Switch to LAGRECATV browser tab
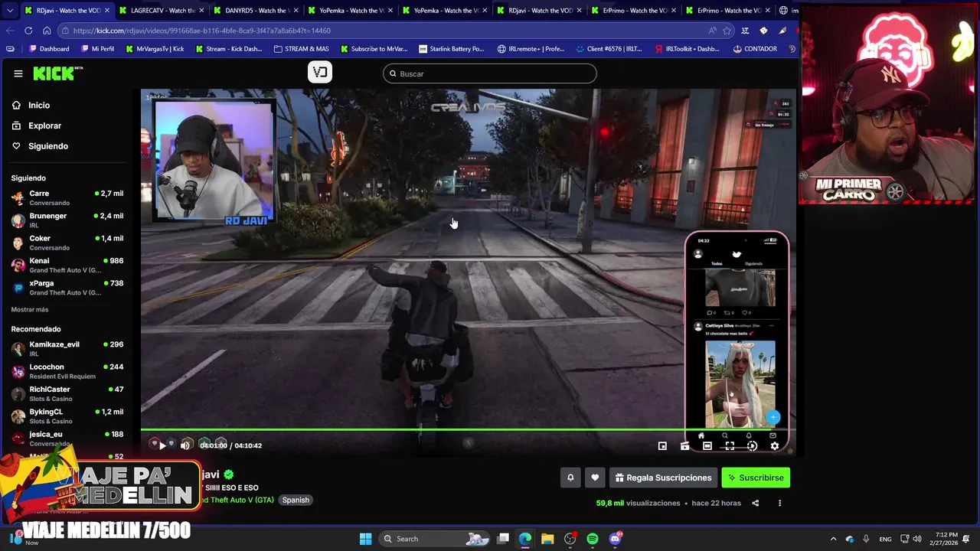Screen dimensions: 980x551 162,11
